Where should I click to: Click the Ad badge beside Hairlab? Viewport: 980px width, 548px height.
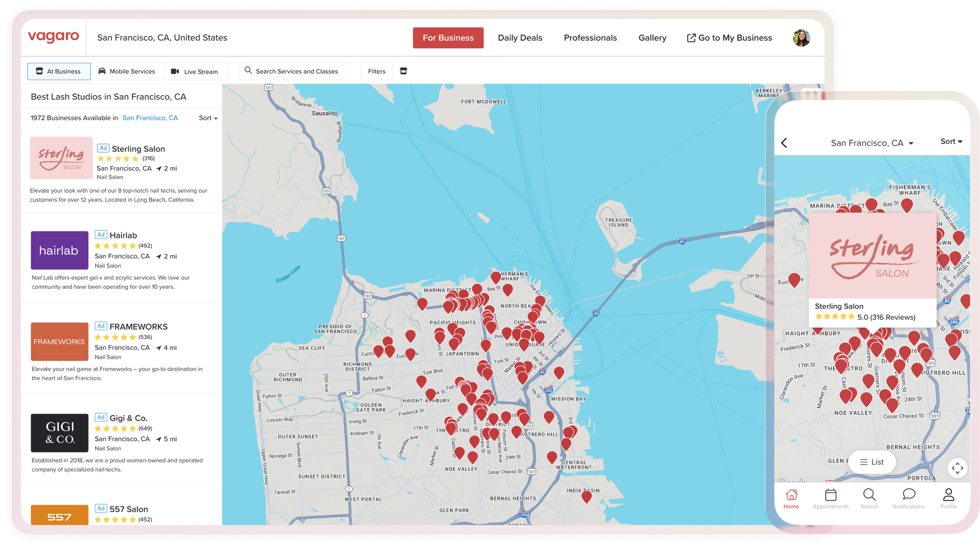[100, 235]
